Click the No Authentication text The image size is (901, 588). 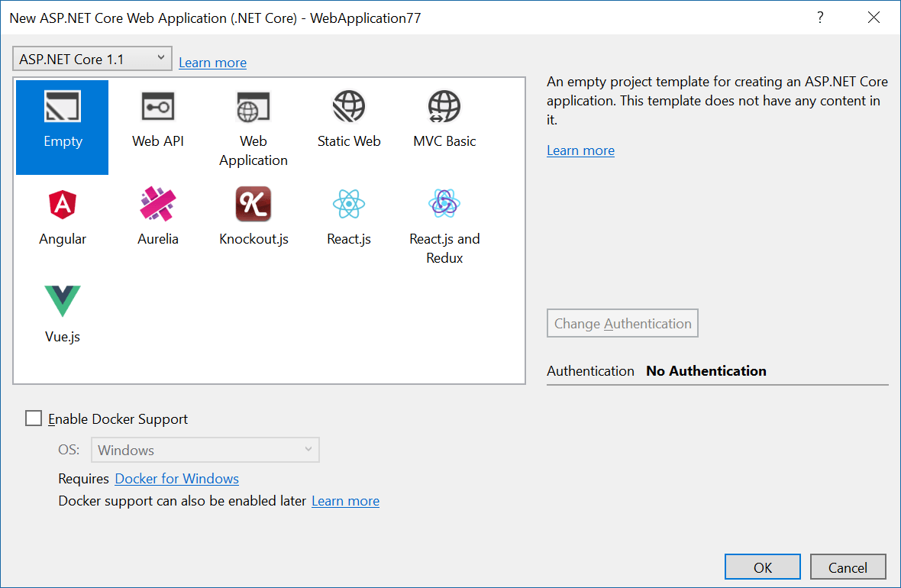click(x=706, y=370)
